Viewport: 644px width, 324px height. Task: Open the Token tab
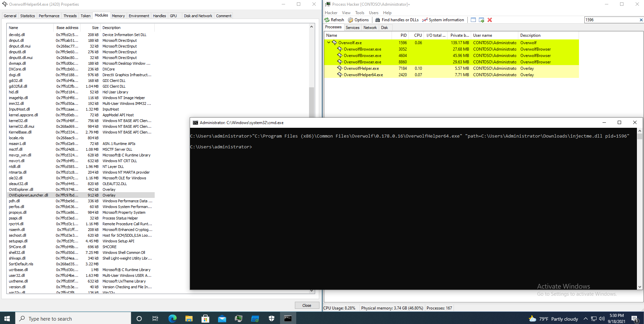(x=86, y=16)
